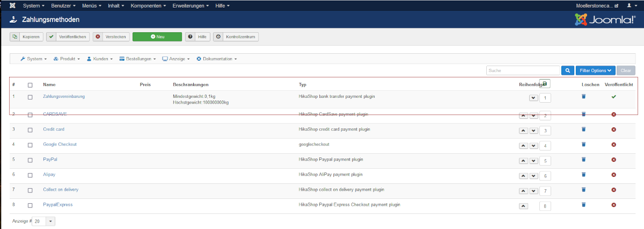Save order using the Reihenfolge save icon
644x229 pixels.
[545, 84]
